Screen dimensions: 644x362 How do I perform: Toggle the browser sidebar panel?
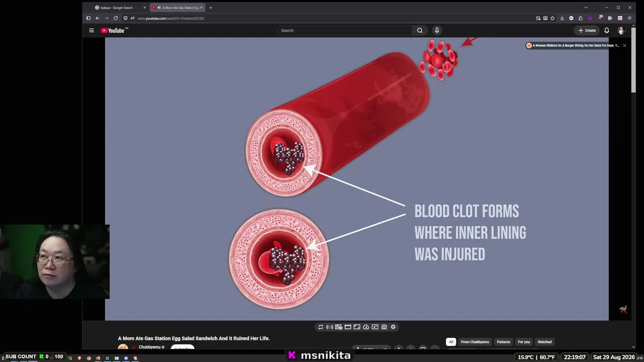pyautogui.click(x=89, y=18)
